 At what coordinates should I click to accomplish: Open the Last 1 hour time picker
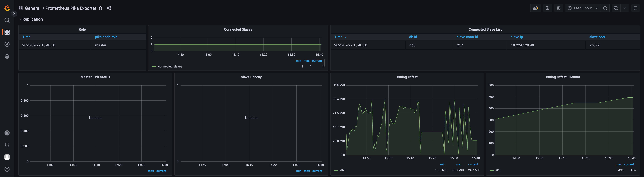click(x=582, y=8)
